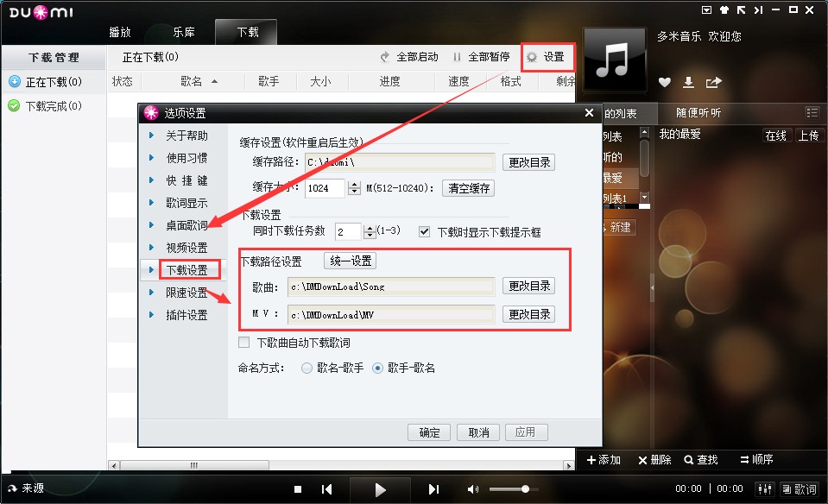
Task: Select the 歌手-歌名 naming radio button
Action: tap(377, 368)
